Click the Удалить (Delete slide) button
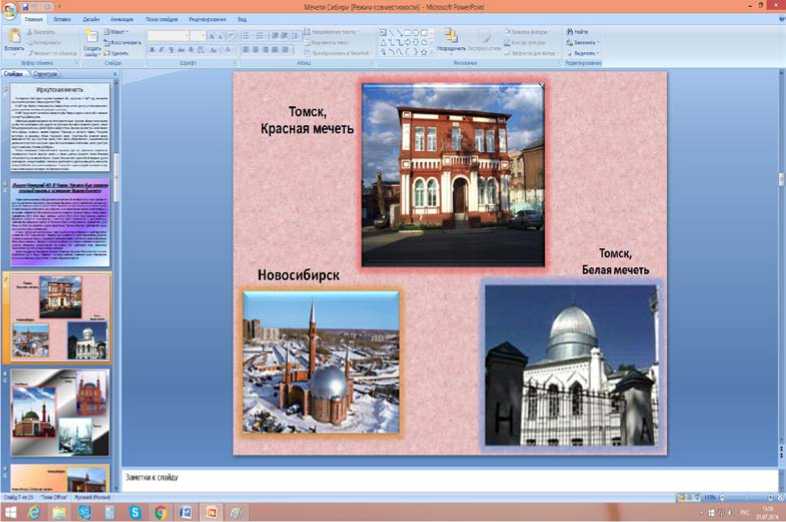The image size is (786, 522). pyautogui.click(x=118, y=53)
